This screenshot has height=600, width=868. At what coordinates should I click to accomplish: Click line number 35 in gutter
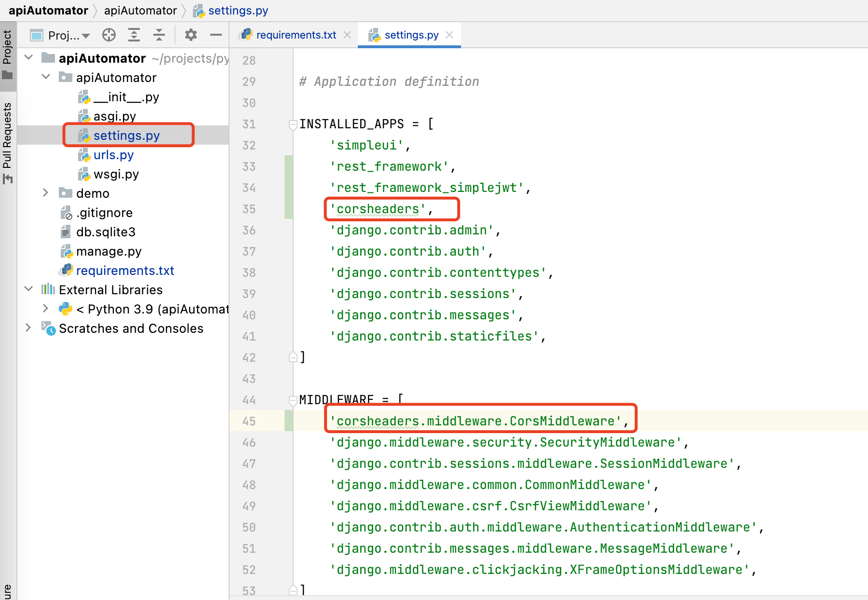coord(249,209)
